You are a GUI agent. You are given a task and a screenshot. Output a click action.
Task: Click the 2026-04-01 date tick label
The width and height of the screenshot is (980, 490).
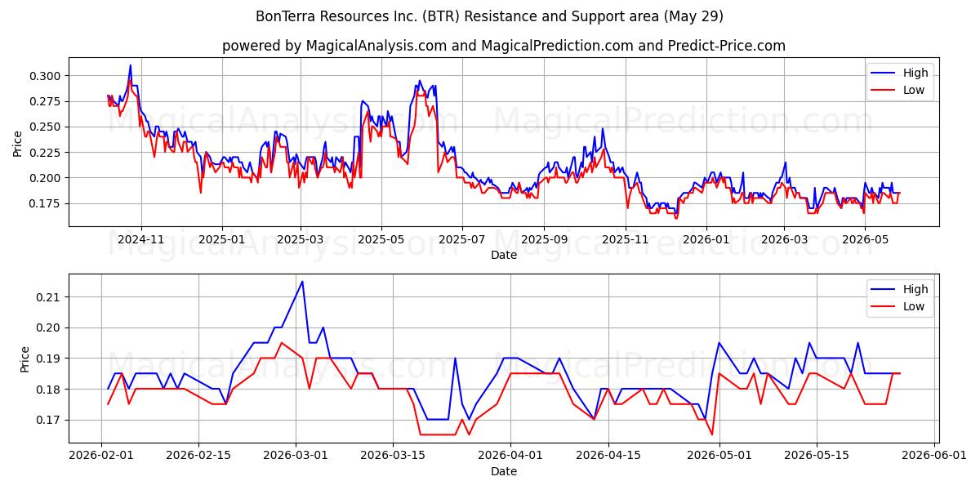click(510, 456)
